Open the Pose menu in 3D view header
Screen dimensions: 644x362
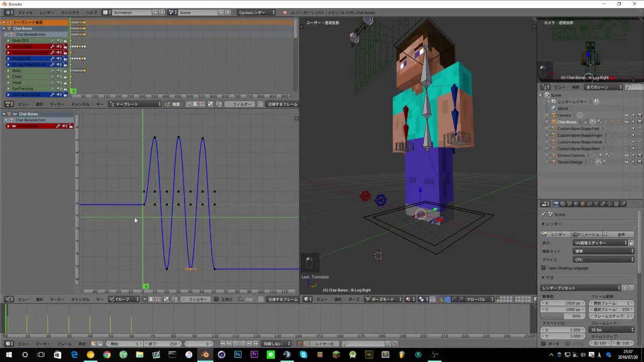tap(354, 299)
